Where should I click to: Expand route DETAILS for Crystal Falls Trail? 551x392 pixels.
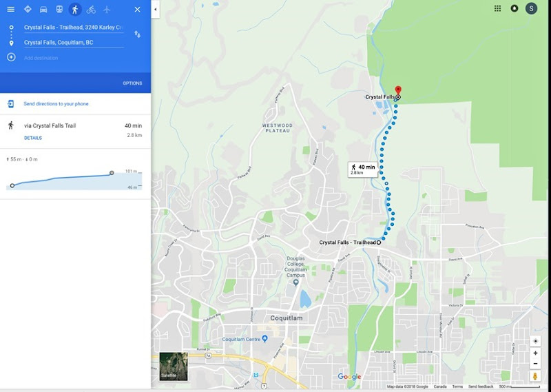(x=33, y=138)
